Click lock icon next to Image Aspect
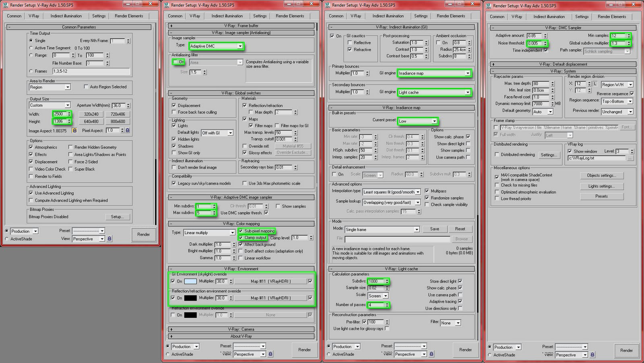This screenshot has width=644, height=363. coord(74,131)
